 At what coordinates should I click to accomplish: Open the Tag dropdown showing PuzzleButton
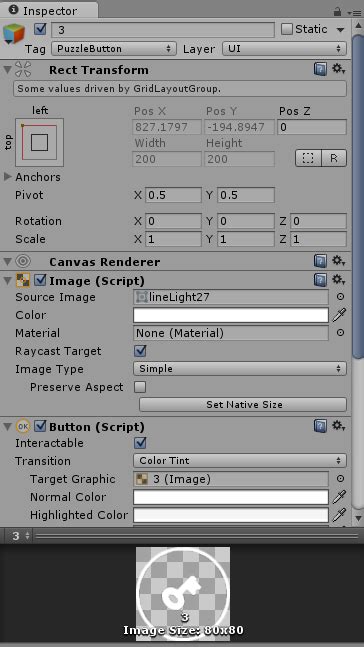(113, 49)
